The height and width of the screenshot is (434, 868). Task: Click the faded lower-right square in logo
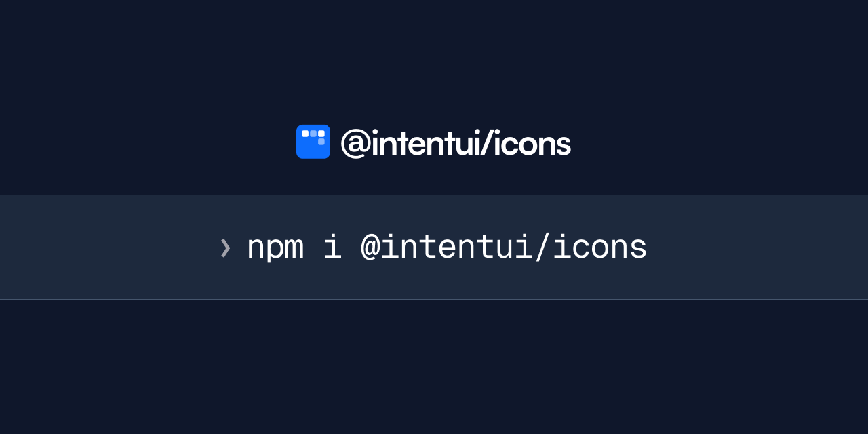pyautogui.click(x=321, y=142)
